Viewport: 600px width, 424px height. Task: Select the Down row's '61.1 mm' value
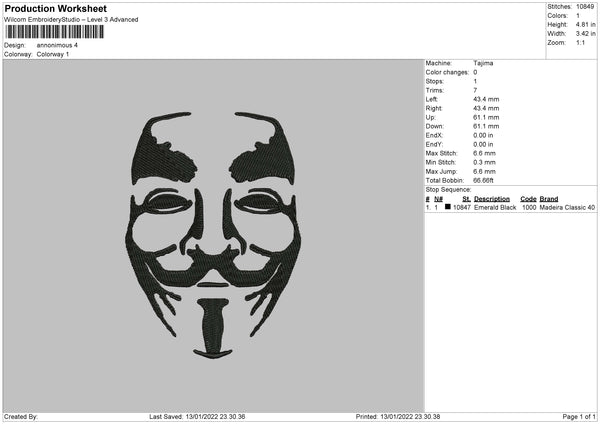coord(486,126)
